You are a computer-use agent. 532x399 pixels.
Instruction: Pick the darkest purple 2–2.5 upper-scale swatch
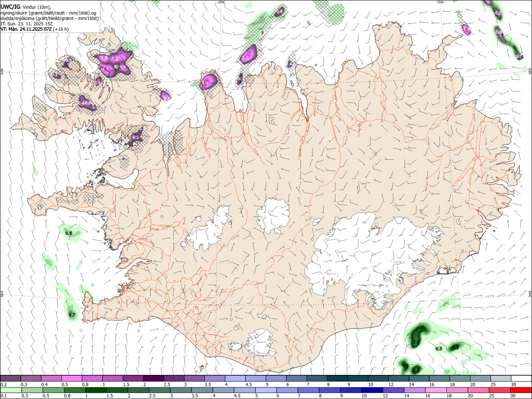(x=153, y=379)
